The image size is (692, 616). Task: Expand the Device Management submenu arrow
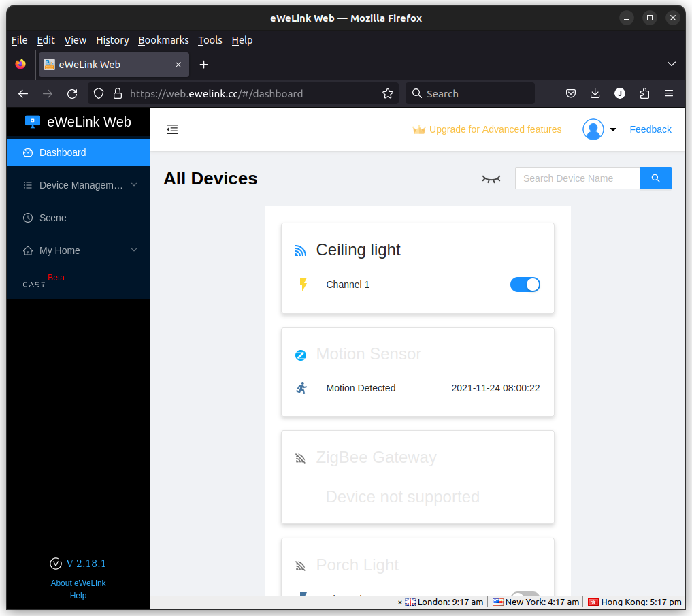pos(134,185)
